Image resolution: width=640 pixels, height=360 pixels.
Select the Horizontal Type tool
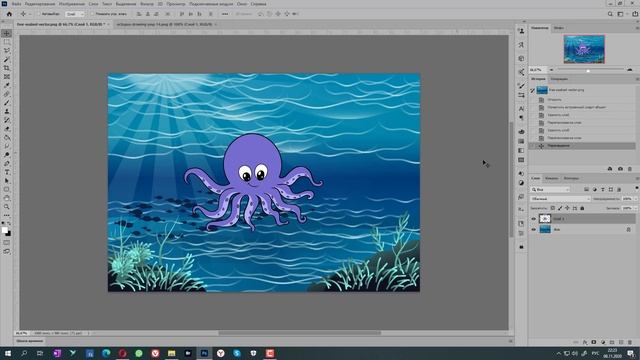7,172
